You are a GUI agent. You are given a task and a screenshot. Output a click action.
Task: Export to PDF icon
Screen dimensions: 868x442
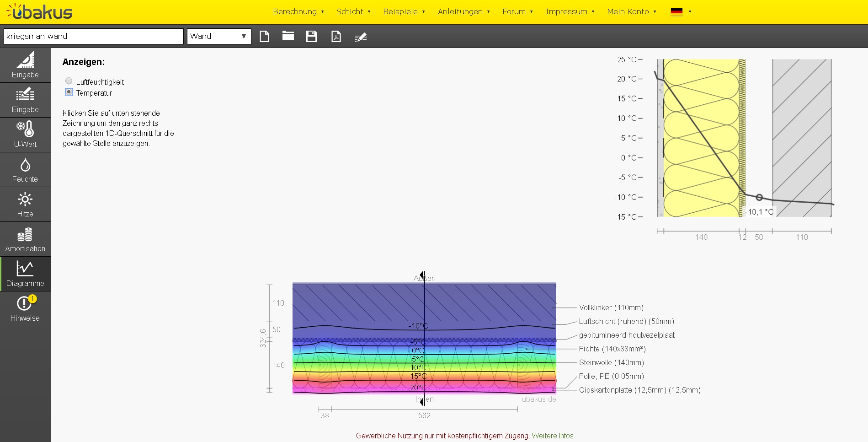click(336, 36)
